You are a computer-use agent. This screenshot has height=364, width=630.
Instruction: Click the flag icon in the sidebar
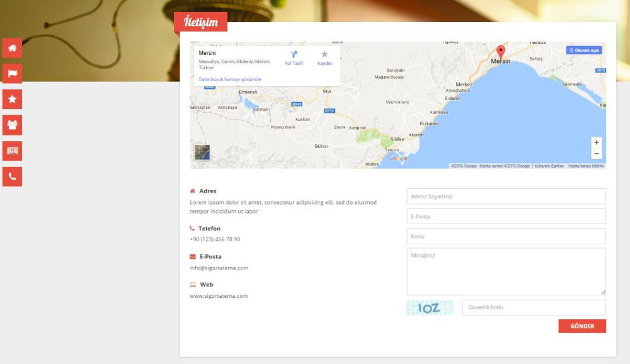[x=12, y=74]
